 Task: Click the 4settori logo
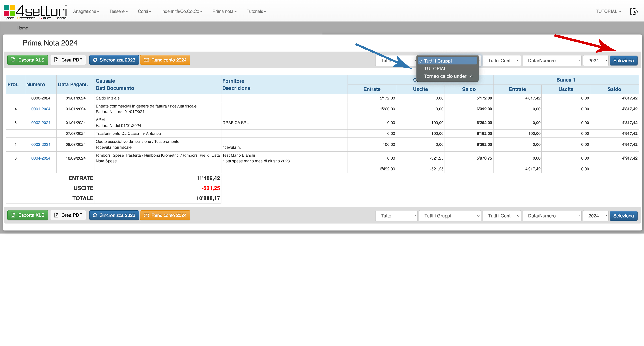[35, 12]
